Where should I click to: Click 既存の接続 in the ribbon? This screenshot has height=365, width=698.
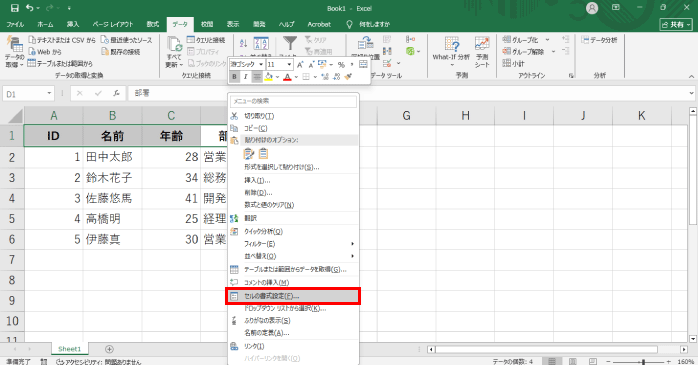pos(121,52)
